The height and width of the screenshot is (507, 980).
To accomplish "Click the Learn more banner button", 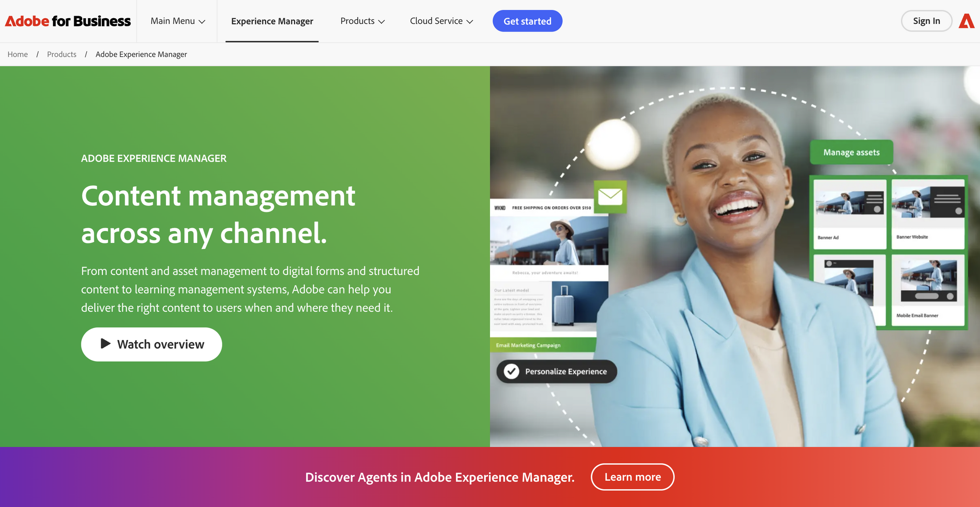I will tap(633, 477).
